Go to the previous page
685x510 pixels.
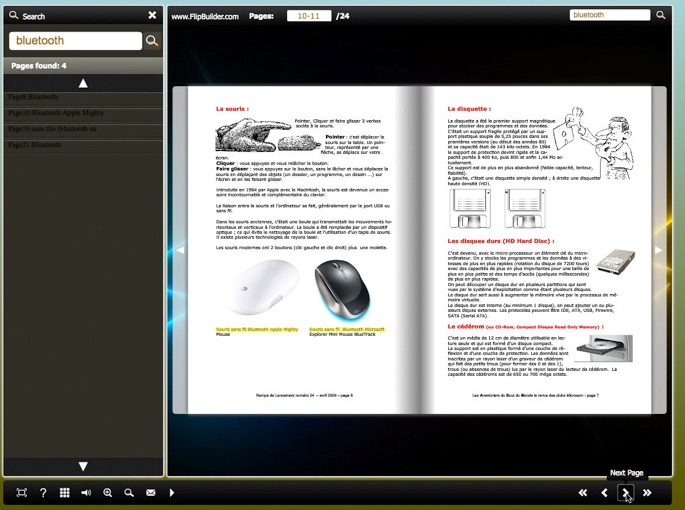tap(604, 493)
